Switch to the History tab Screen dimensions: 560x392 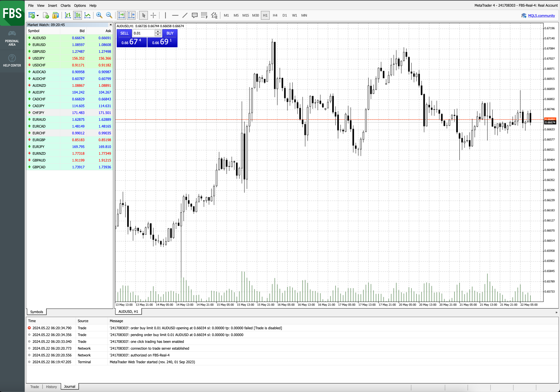51,387
